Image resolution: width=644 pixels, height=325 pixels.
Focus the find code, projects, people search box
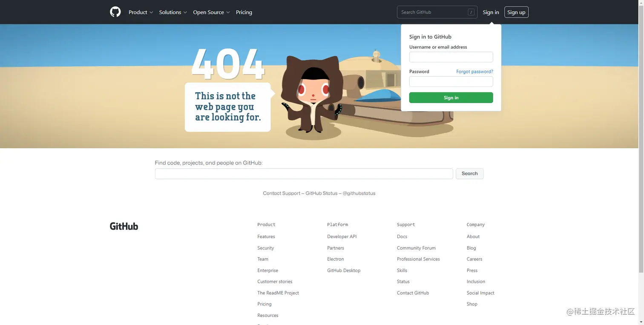pos(304,174)
